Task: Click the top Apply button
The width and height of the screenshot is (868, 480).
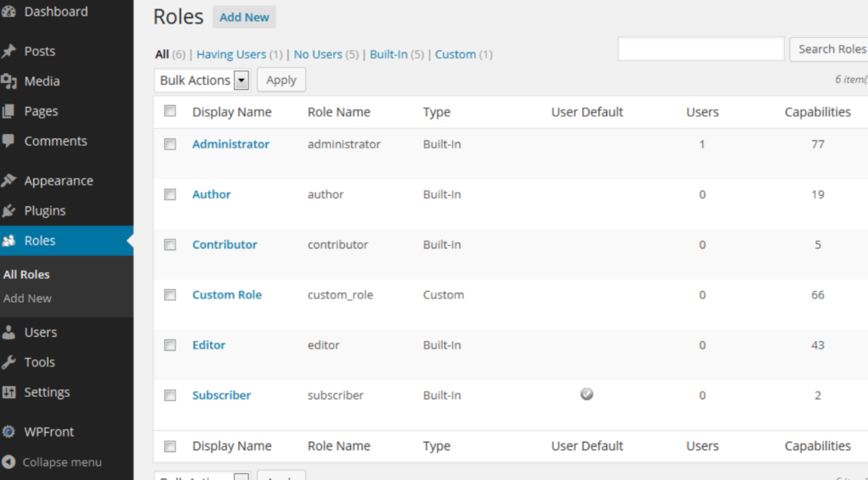Action: 281,80
